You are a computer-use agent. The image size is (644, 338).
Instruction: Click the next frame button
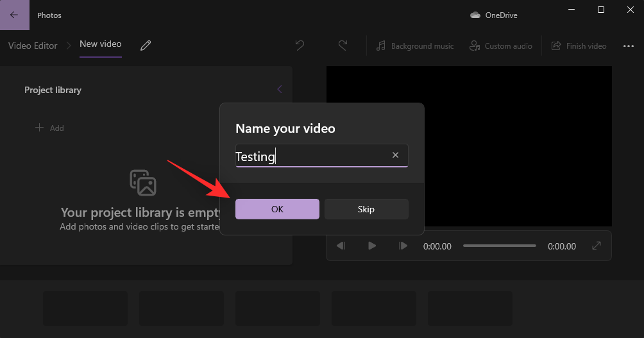[x=403, y=246]
